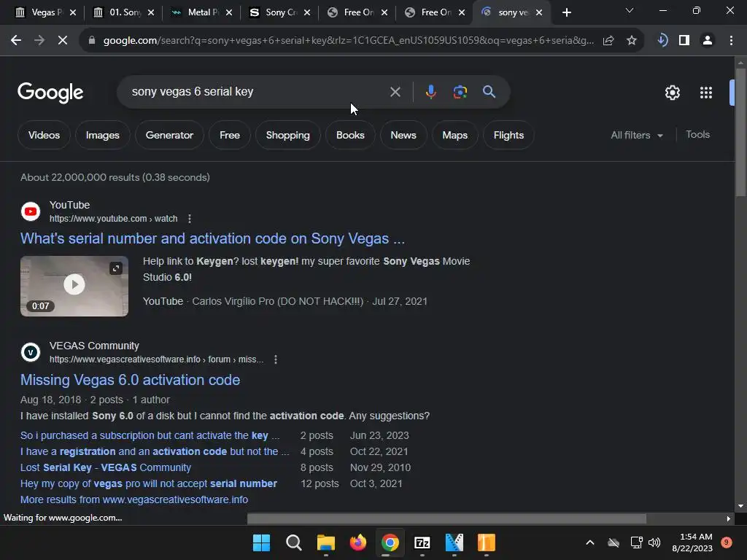Viewport: 747px width, 560px height.
Task: Select the Free filter chip
Action: (230, 135)
